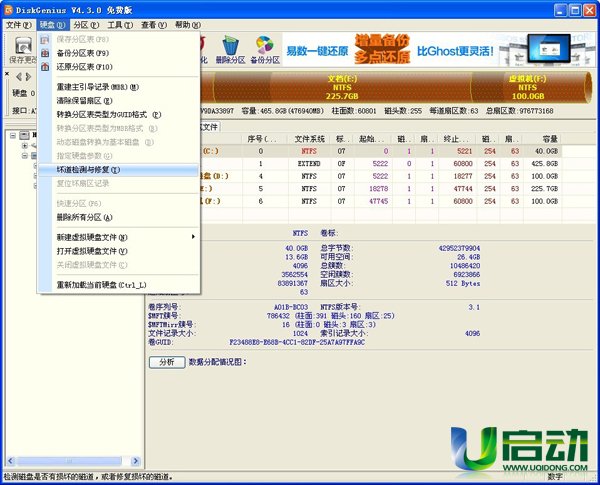Select 转换分区表类型为GUID格式 entry
Image resolution: width=600 pixels, height=485 pixels.
click(x=119, y=114)
